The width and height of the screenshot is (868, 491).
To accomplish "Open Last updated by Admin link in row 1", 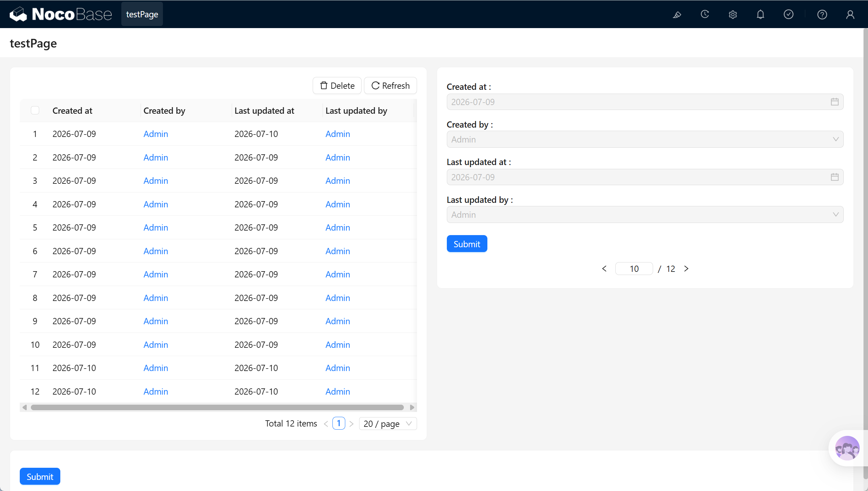I will click(338, 134).
